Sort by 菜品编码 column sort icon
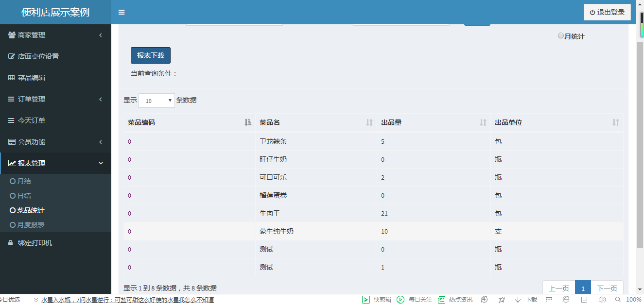 coord(248,122)
